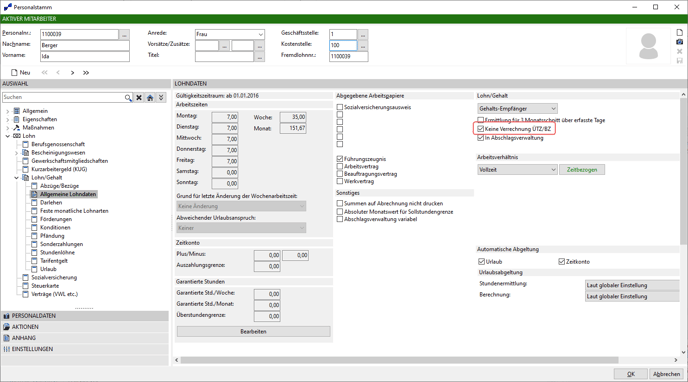The width and height of the screenshot is (688, 382).
Task: Toggle Keine Verrechnung ÜTZ/BZ checkbox
Action: coord(480,129)
